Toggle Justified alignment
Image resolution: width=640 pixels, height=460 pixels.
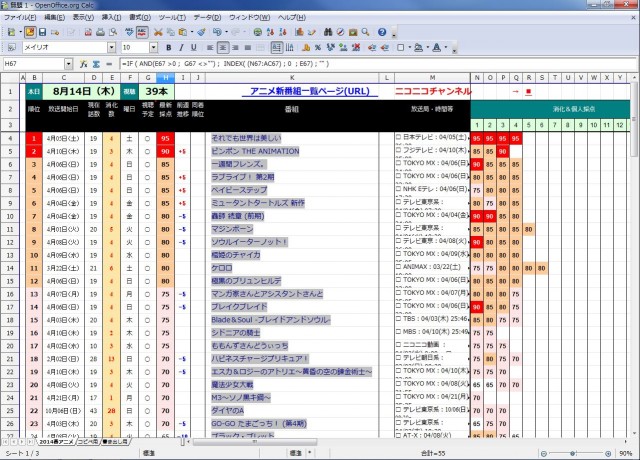click(x=248, y=48)
